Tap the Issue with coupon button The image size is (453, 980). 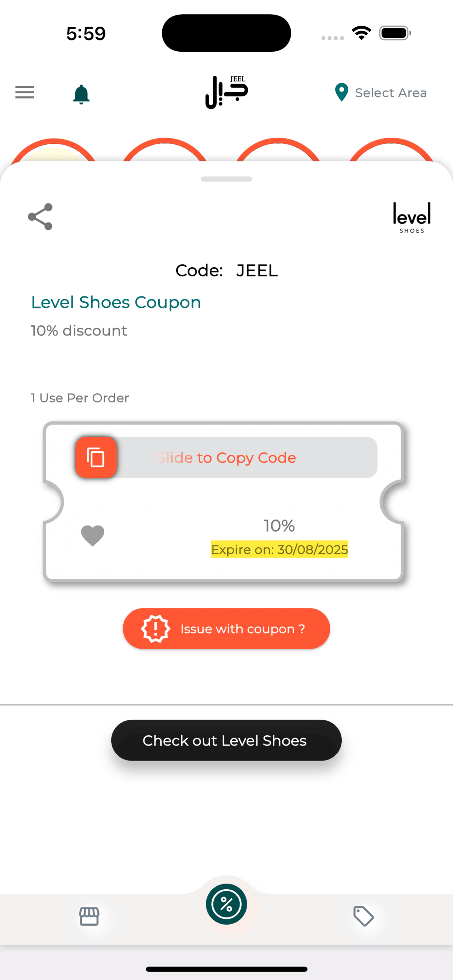tap(226, 628)
